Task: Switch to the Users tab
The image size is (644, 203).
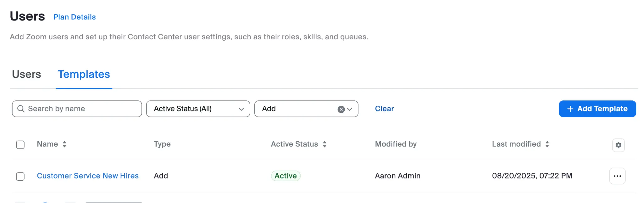Action: point(26,74)
